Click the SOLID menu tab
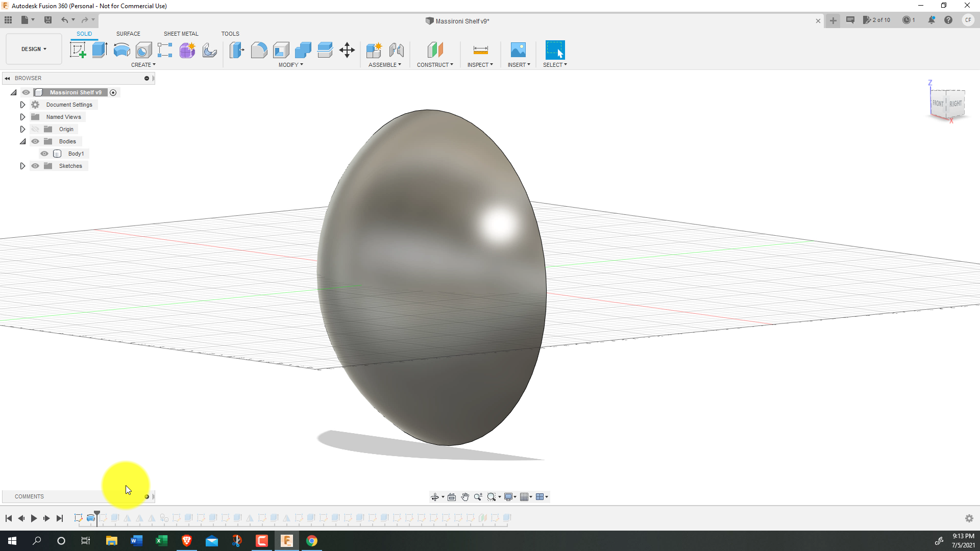 click(x=84, y=33)
